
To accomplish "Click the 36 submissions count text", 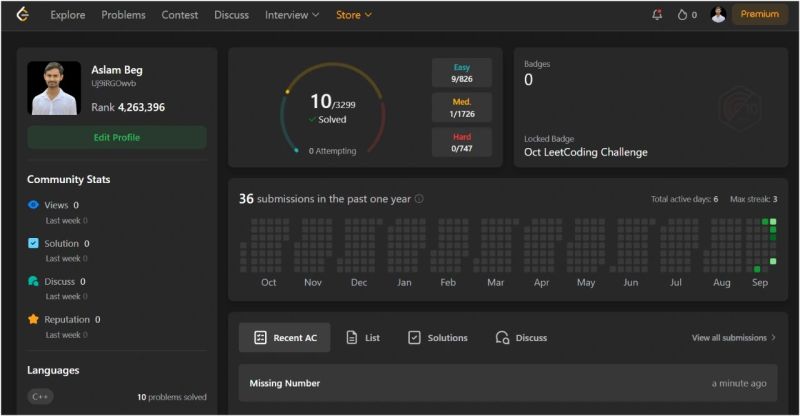I will [324, 199].
